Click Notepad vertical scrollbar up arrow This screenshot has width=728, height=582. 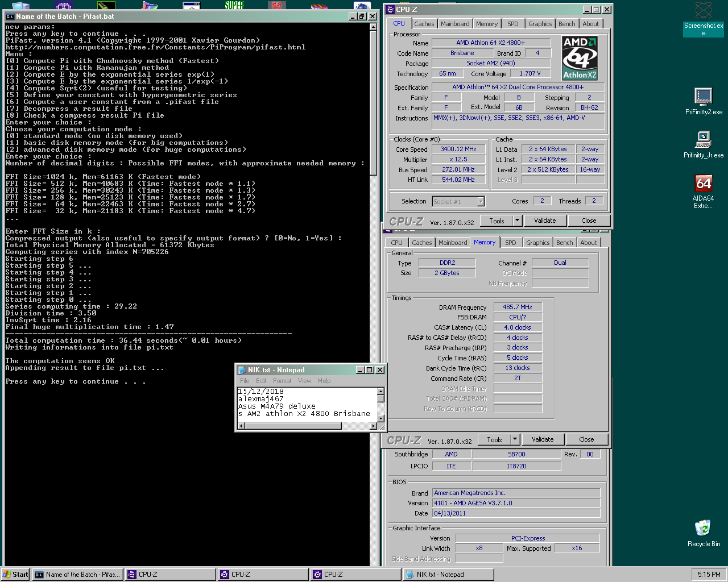(381, 392)
